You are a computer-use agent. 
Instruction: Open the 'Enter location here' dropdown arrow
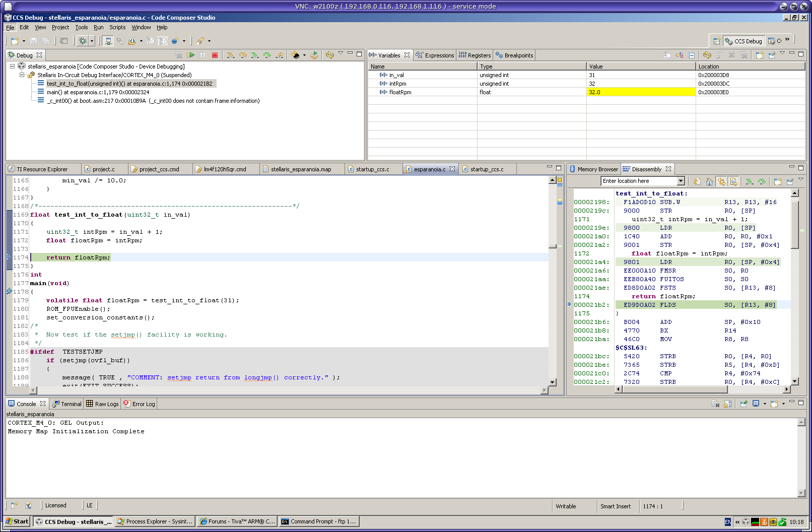tap(681, 181)
